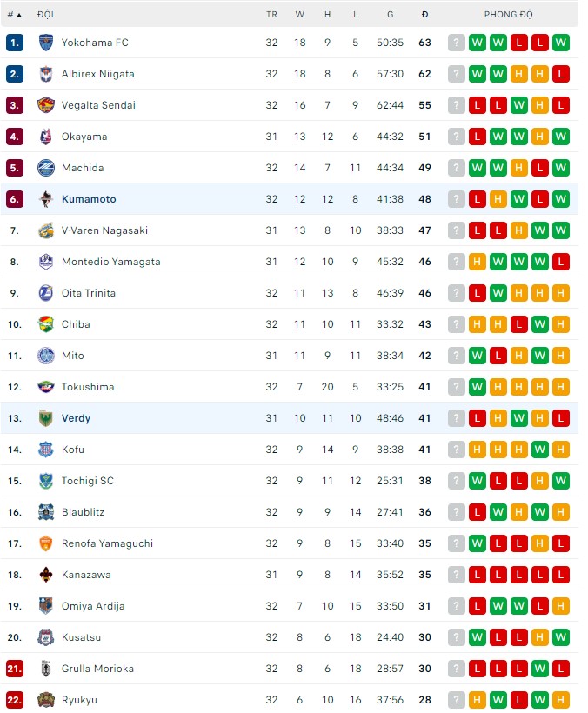Screen dimensions: 588x713
Task: Click the Albirex Niigata club logo
Action: (45, 74)
